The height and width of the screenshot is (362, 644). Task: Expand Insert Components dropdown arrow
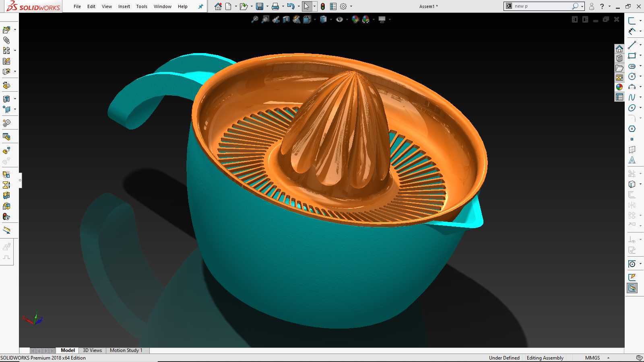pos(15,30)
